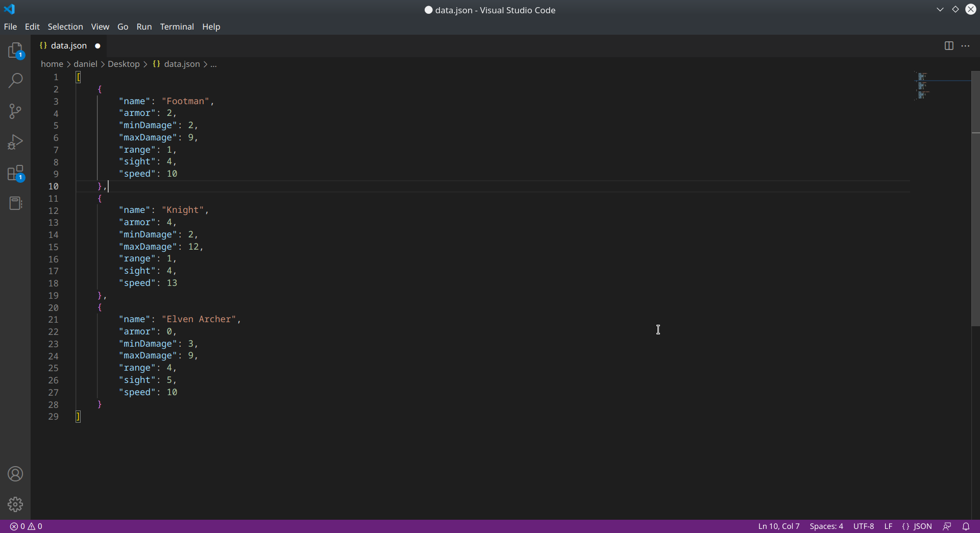Click the opening brace on line 11
This screenshot has height=533, width=980.
[x=100, y=198]
